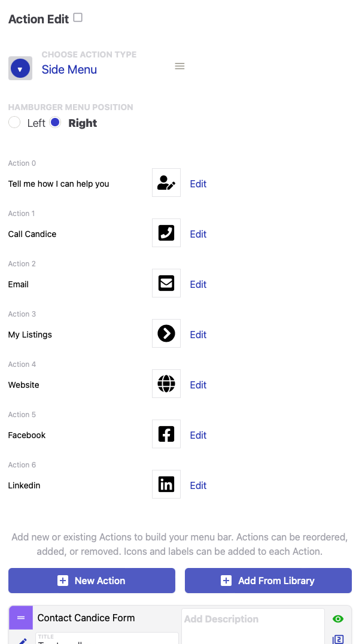This screenshot has width=362, height=644.
Task: Click the phone icon for Call Candice
Action: click(166, 233)
